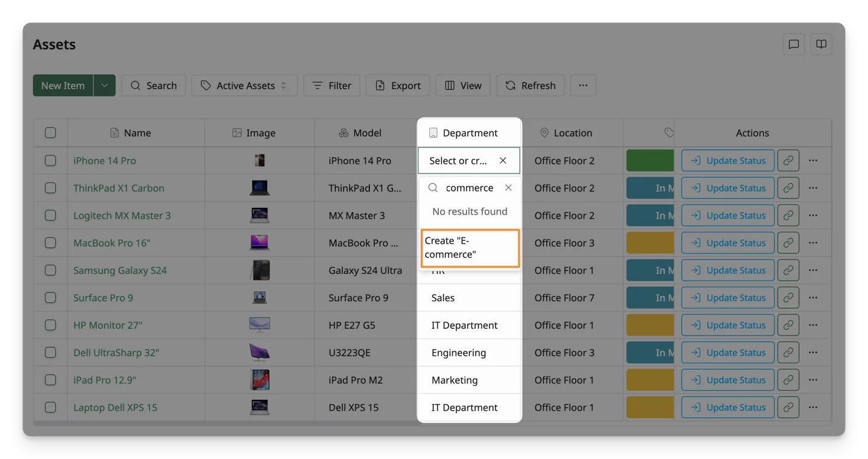
Task: Check the iPad Pro 12.9" row checkbox
Action: tap(51, 379)
